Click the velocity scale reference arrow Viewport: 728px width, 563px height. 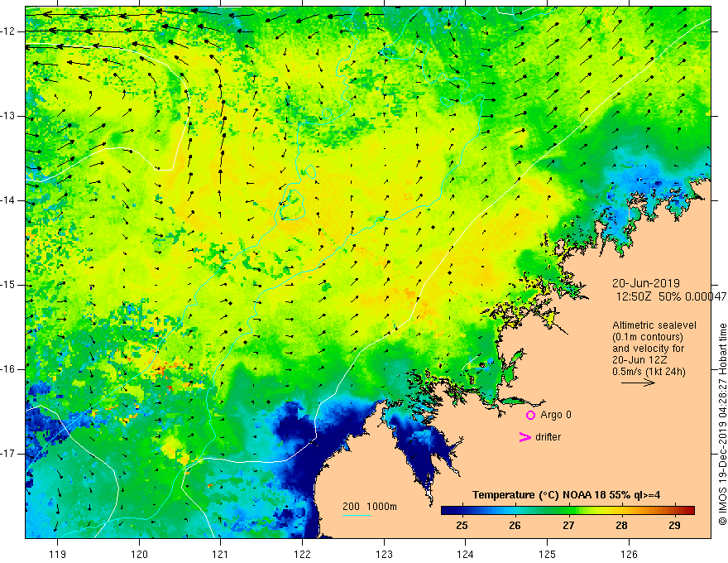pyautogui.click(x=638, y=383)
